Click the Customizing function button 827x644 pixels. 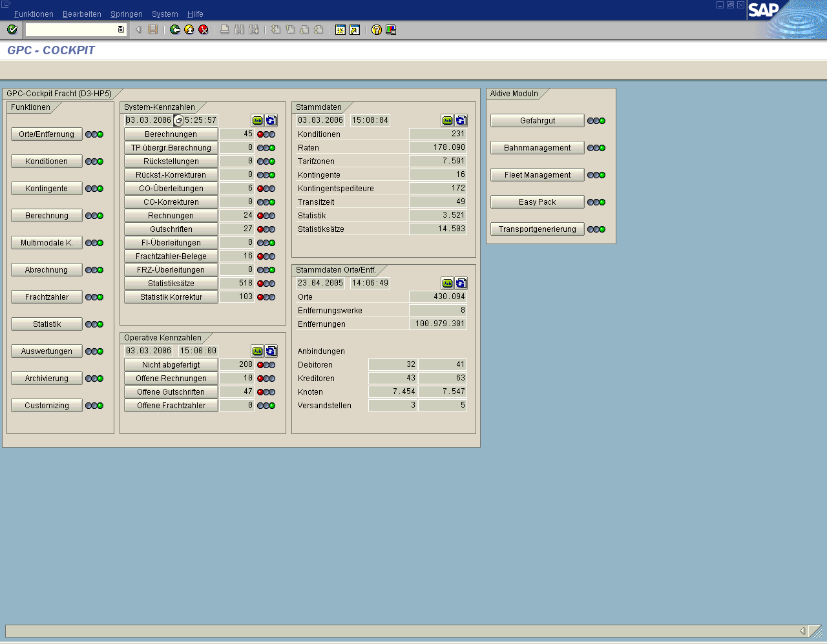[x=47, y=406]
